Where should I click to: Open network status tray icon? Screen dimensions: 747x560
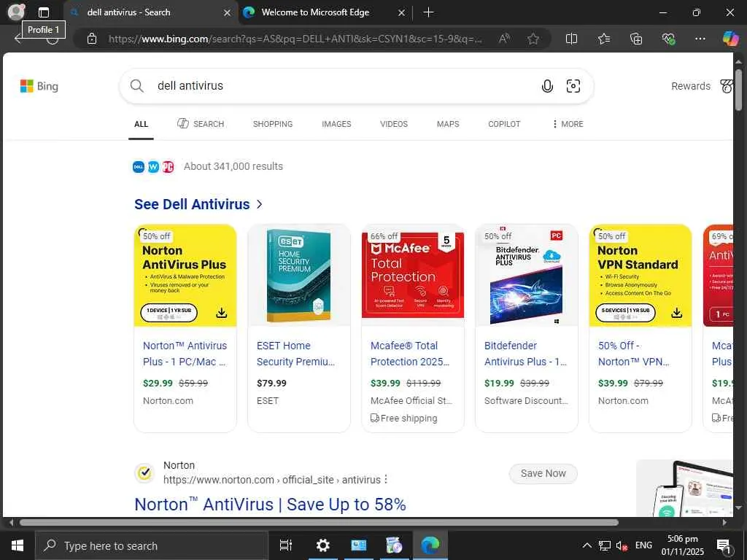[x=605, y=545]
